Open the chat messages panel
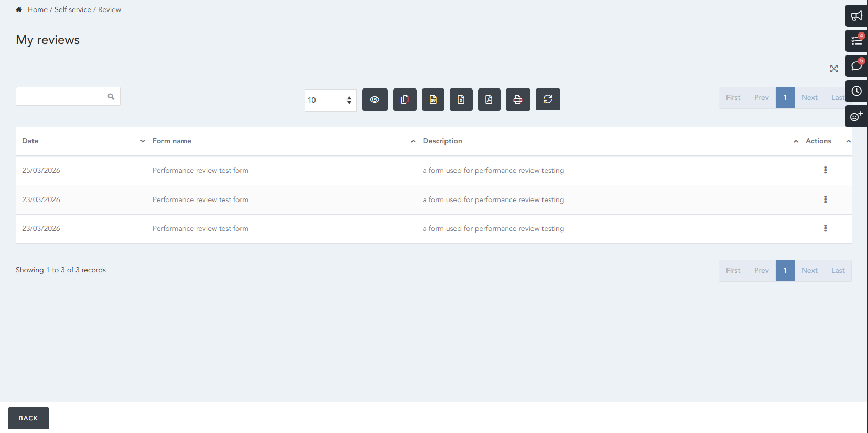This screenshot has height=433, width=868. [856, 66]
